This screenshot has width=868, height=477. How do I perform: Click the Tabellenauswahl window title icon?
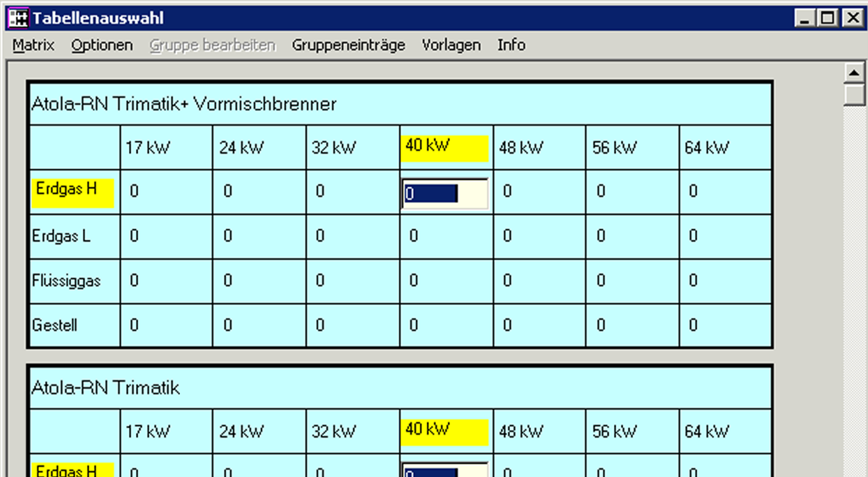tap(18, 18)
